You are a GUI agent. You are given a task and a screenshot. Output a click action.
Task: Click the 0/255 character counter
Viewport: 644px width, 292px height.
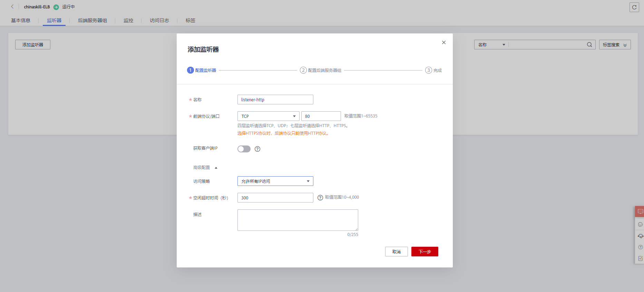[x=353, y=235]
